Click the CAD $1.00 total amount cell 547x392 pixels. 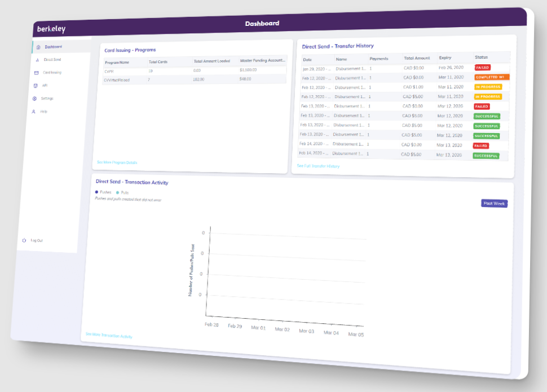[413, 87]
